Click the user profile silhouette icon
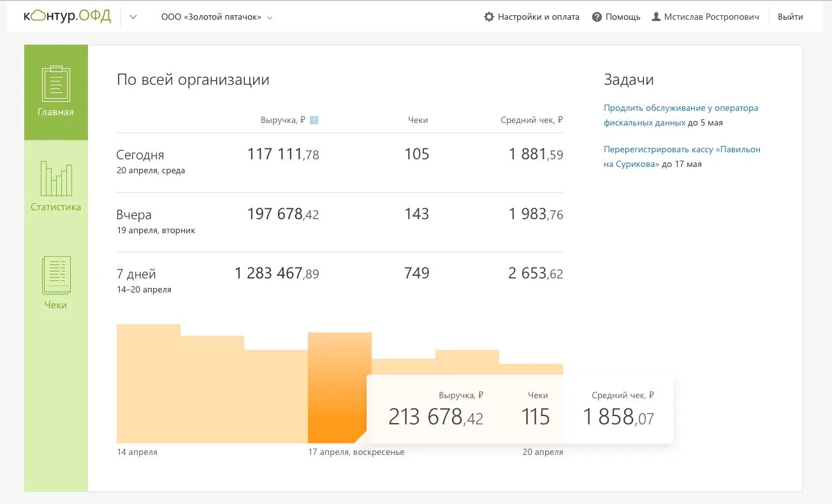The width and height of the screenshot is (832, 504). click(656, 17)
